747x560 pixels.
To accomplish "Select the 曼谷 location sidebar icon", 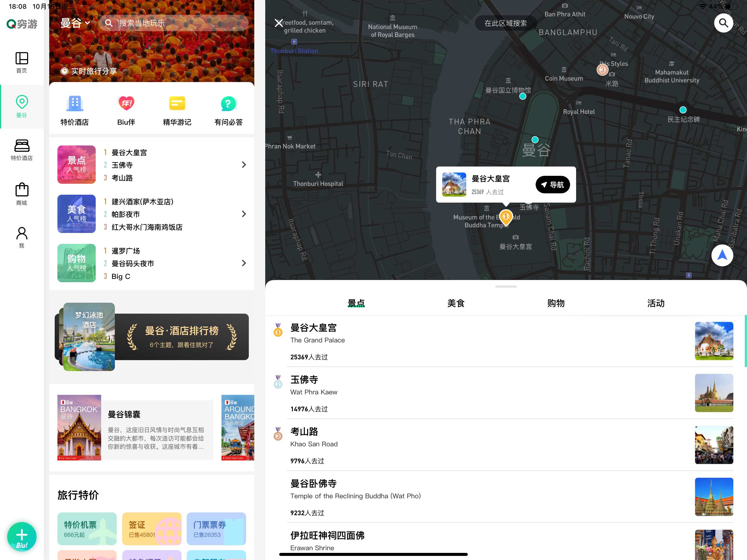I will (x=22, y=106).
